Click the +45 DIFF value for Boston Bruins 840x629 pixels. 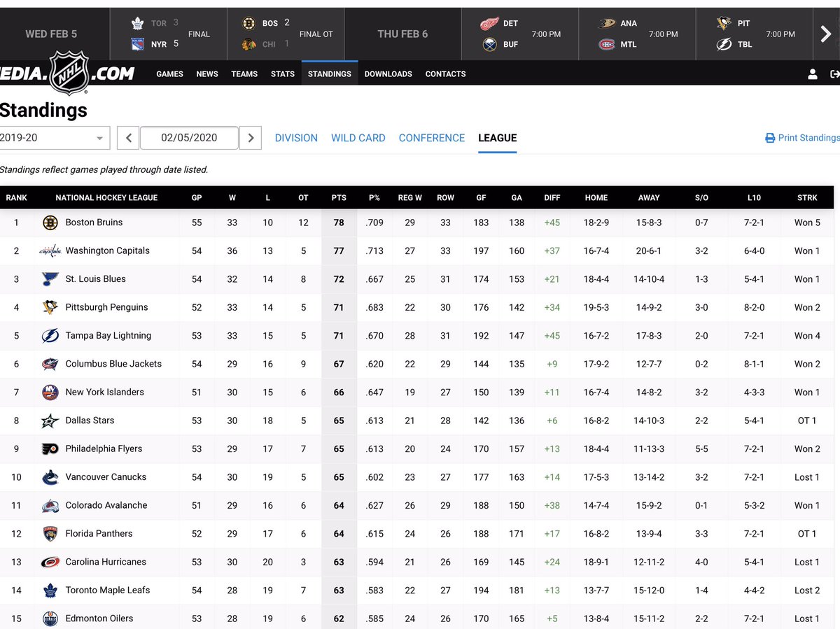(552, 222)
